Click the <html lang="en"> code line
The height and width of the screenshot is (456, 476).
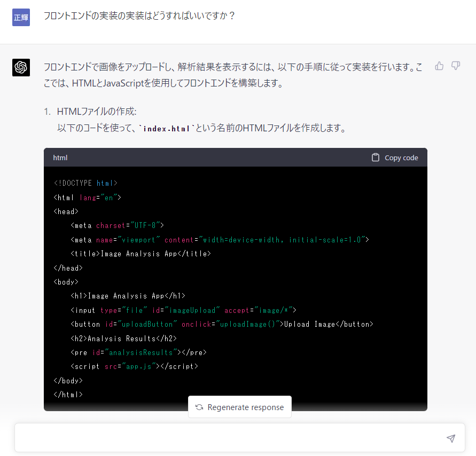click(x=88, y=198)
